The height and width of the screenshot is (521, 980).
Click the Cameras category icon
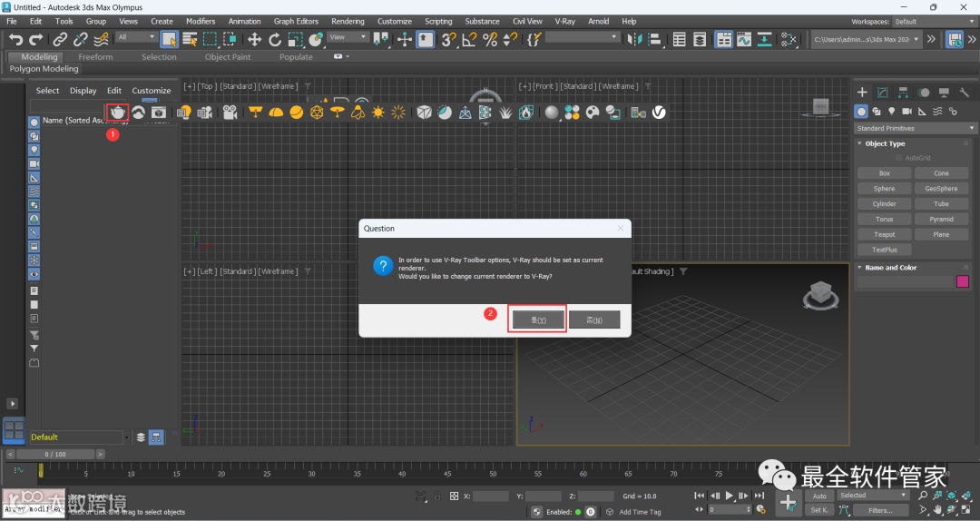point(906,111)
